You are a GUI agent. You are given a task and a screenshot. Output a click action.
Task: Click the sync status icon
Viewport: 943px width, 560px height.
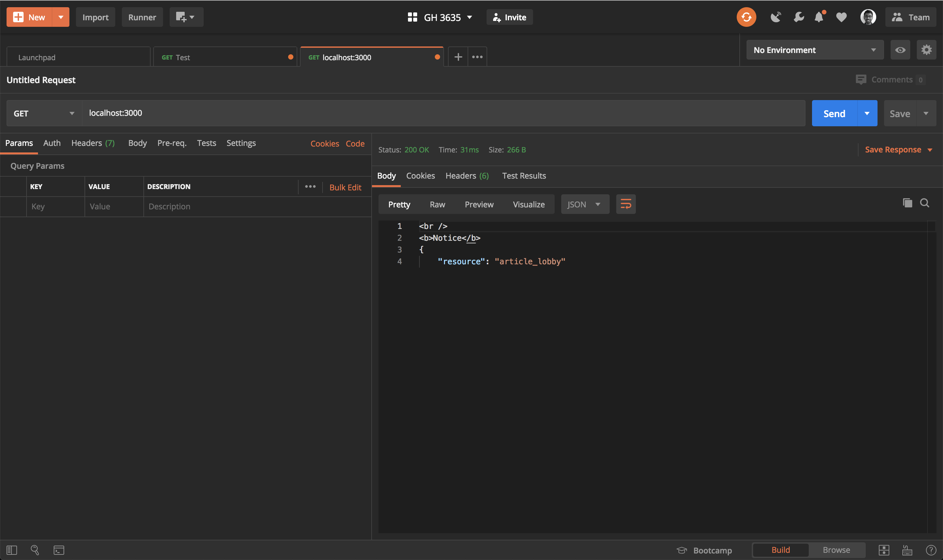coord(746,17)
